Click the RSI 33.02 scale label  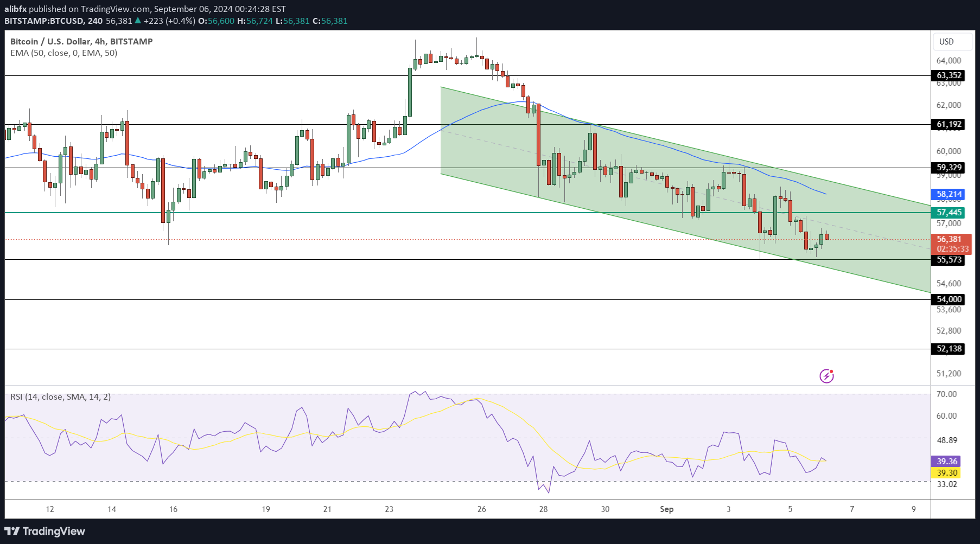click(947, 484)
